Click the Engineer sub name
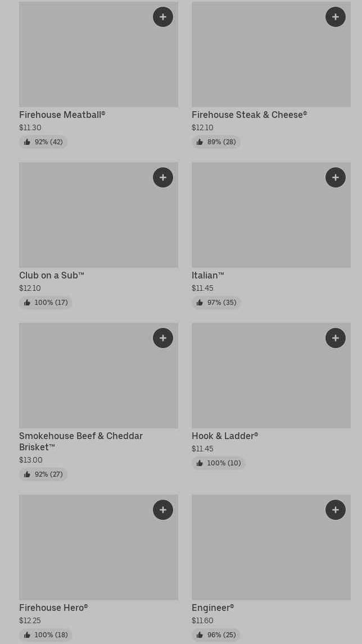Screen dimensions: 362x644 [212, 608]
